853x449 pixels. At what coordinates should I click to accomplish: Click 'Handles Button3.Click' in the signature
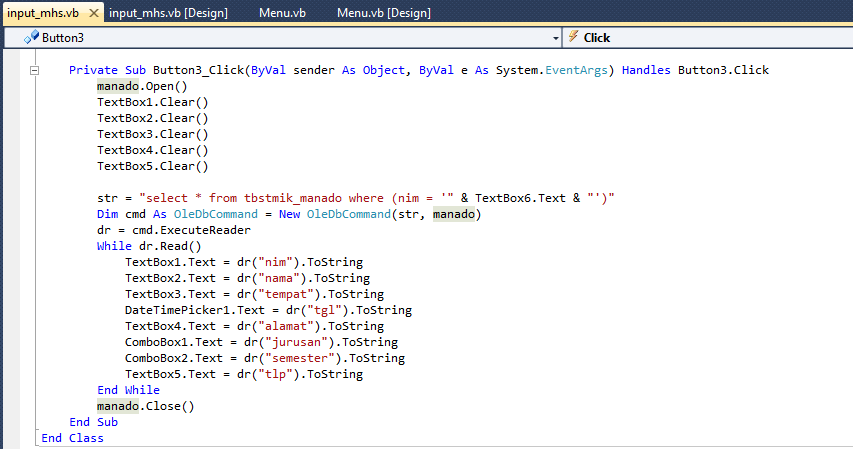[695, 70]
